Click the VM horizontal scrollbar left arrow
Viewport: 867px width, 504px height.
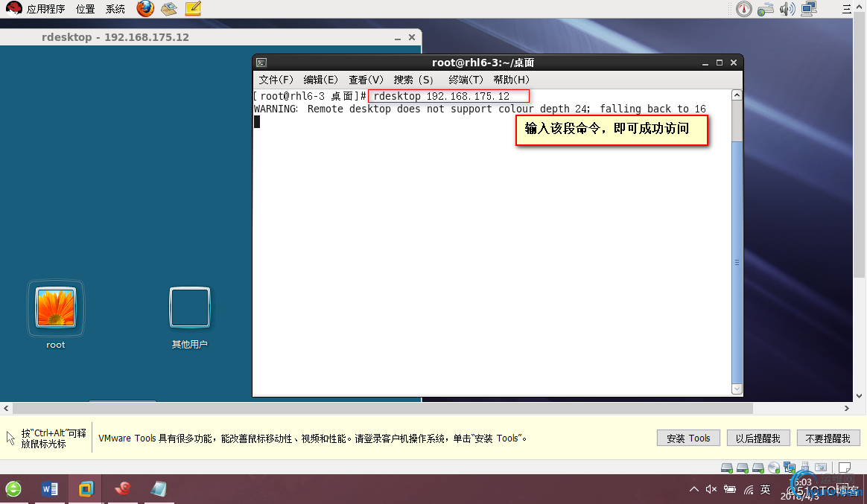[x=6, y=409]
